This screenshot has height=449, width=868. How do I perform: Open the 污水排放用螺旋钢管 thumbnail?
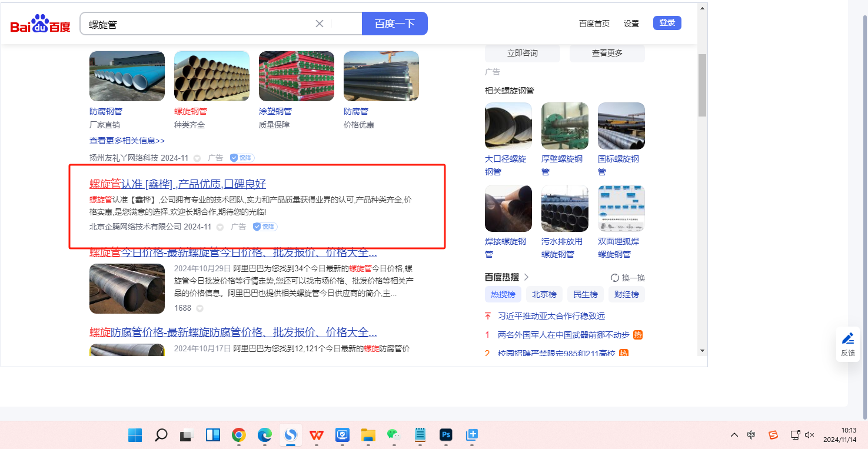pyautogui.click(x=565, y=208)
